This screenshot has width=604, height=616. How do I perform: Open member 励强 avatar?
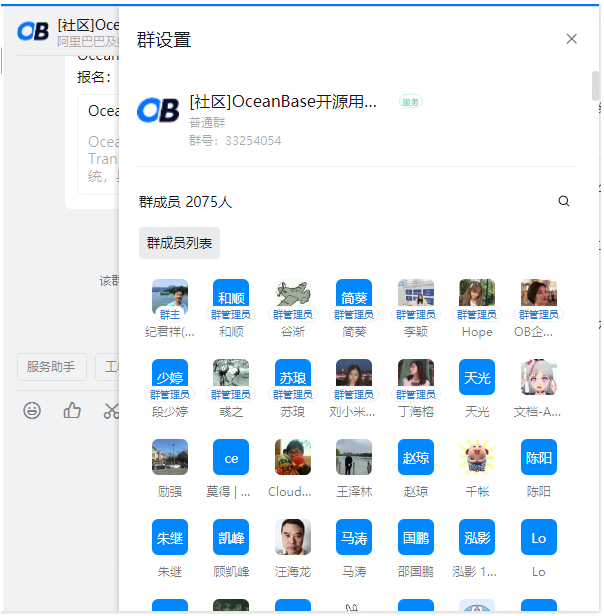[x=170, y=457]
